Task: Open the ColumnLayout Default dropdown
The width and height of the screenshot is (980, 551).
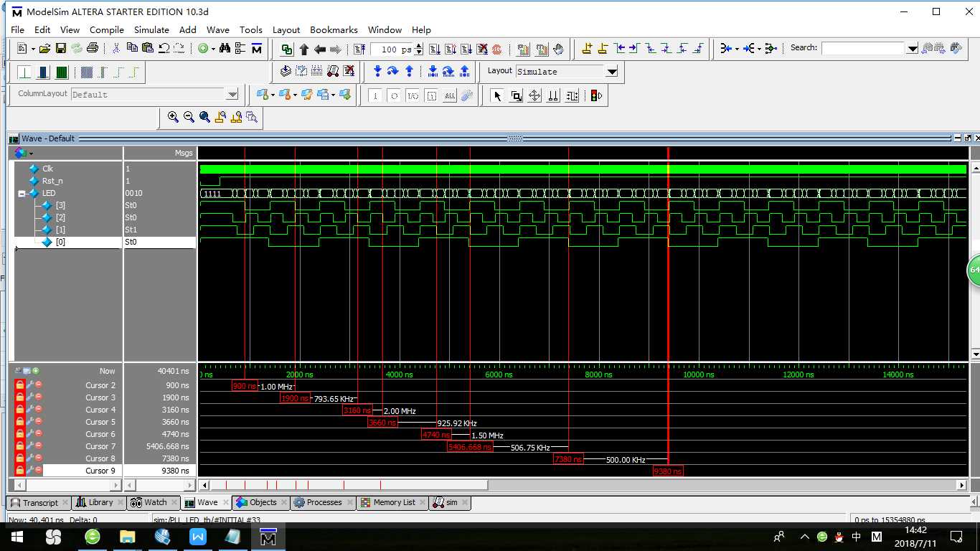Action: [232, 95]
